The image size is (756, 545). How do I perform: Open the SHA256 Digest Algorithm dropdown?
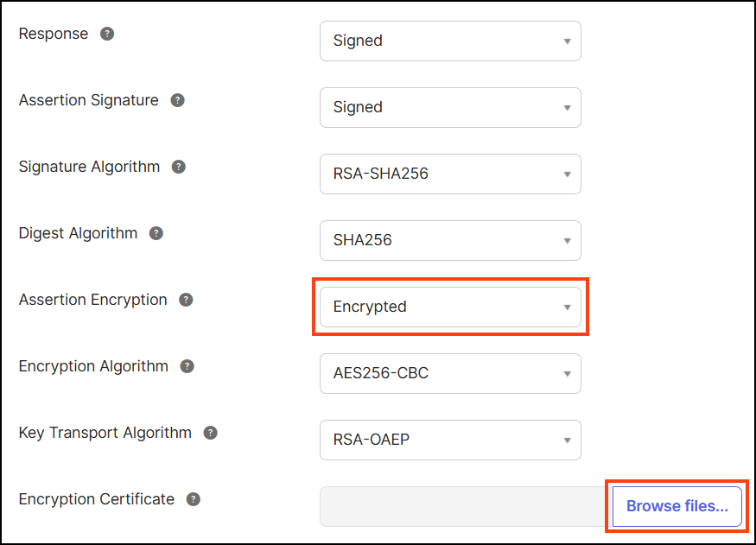[x=449, y=240]
